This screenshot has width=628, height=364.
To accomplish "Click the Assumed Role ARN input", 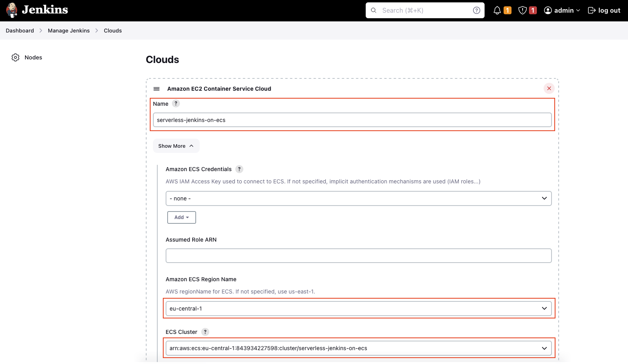I will coord(359,256).
